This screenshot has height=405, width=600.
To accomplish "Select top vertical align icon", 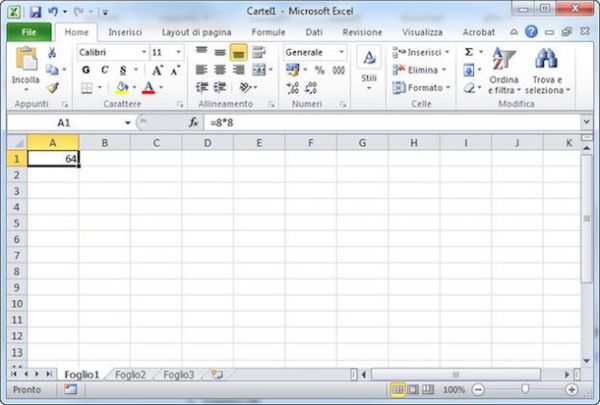I will tap(201, 52).
